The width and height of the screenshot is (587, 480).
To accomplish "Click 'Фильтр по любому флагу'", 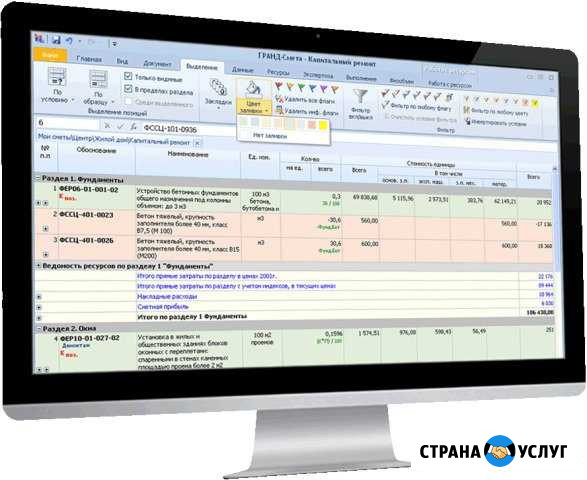I will pyautogui.click(x=416, y=106).
